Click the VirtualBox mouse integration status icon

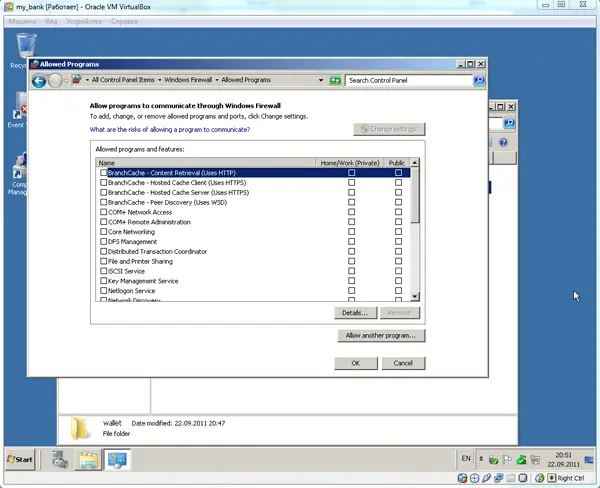point(540,478)
